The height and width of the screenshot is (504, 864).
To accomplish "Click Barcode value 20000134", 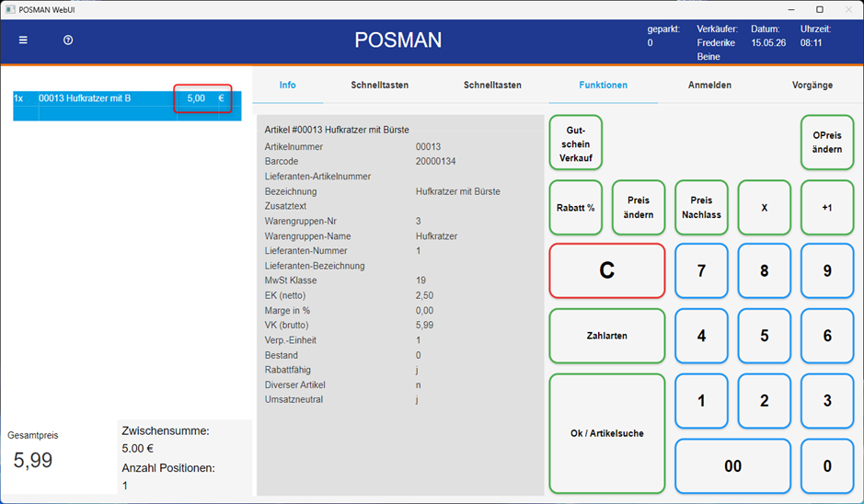I will tap(436, 161).
